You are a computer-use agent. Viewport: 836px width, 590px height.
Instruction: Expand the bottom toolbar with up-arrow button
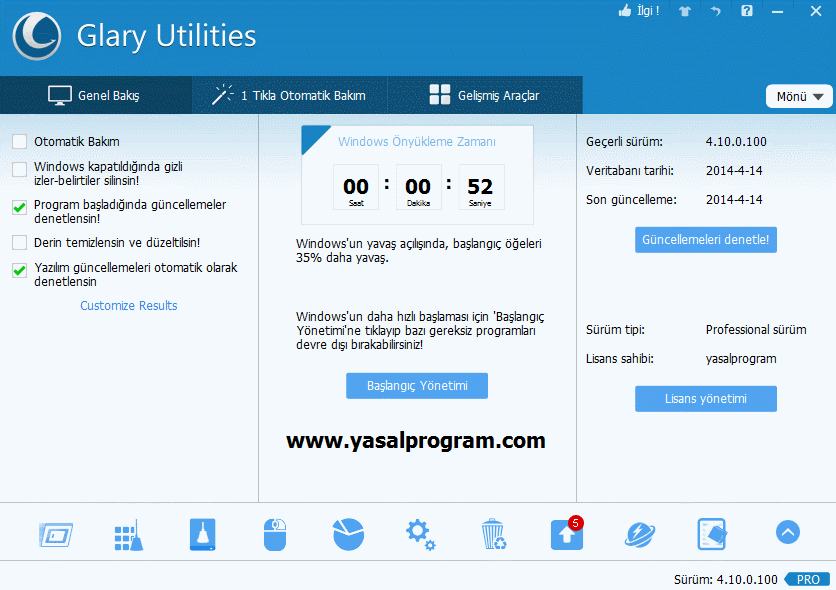click(787, 533)
